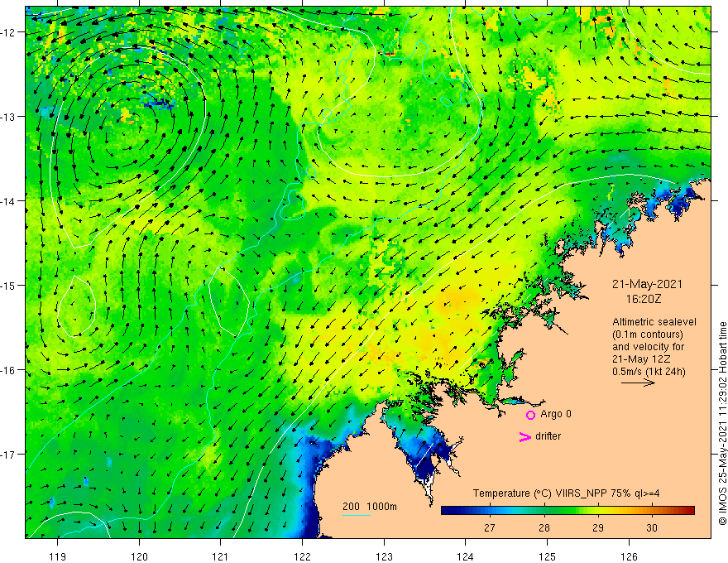Click longitude axis label 122
The height and width of the screenshot is (563, 728).
coord(302,556)
